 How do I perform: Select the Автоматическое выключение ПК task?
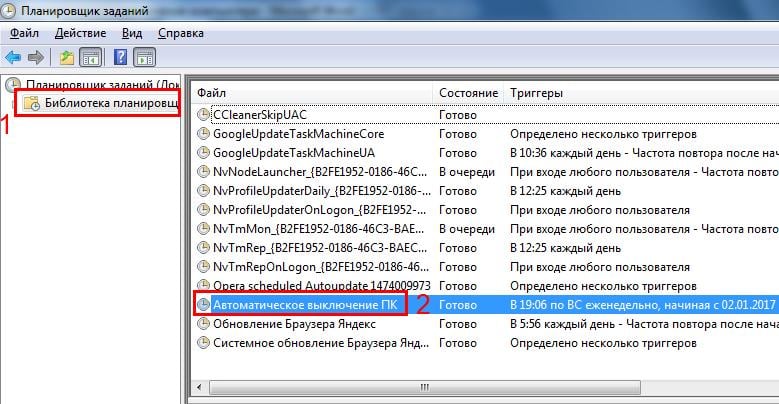[304, 304]
